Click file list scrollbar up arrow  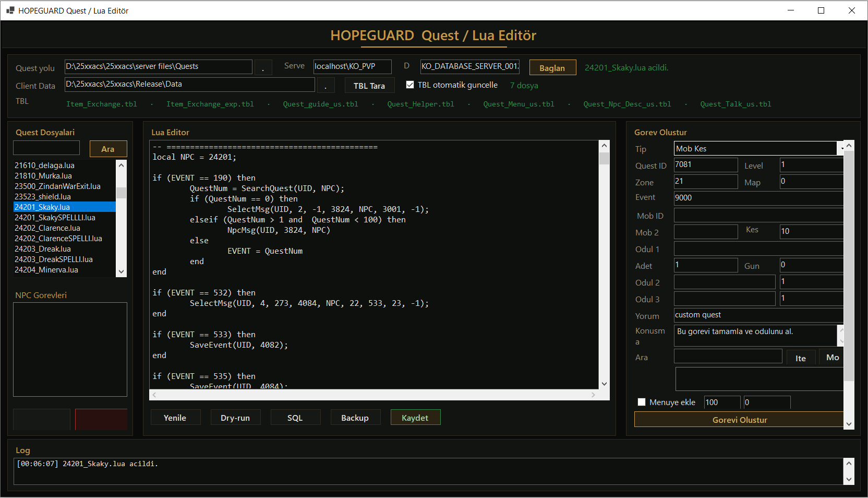point(121,165)
